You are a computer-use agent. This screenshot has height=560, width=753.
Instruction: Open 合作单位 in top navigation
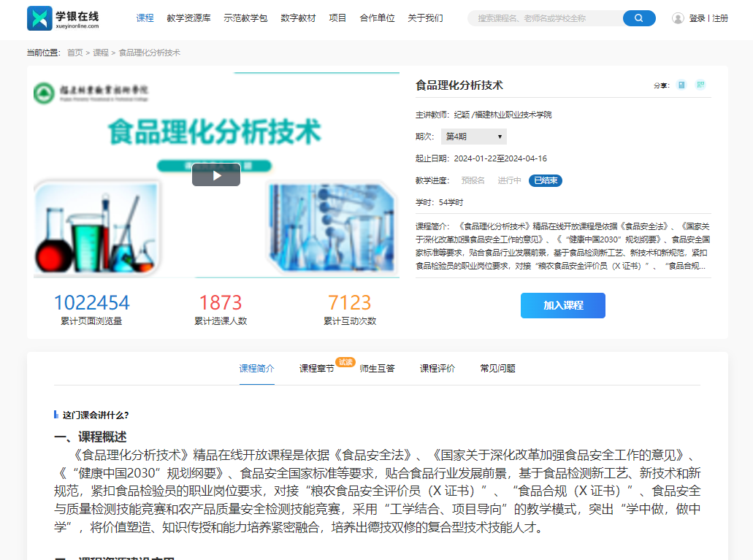click(x=377, y=18)
